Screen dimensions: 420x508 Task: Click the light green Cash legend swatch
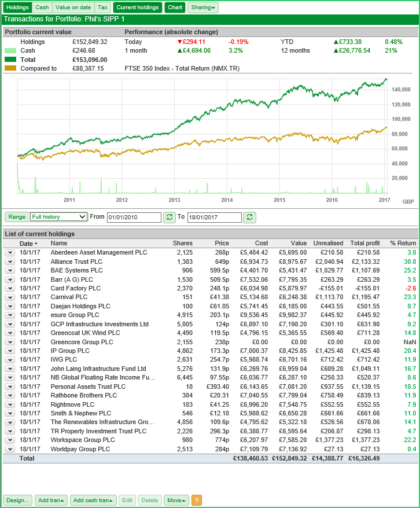(x=10, y=50)
